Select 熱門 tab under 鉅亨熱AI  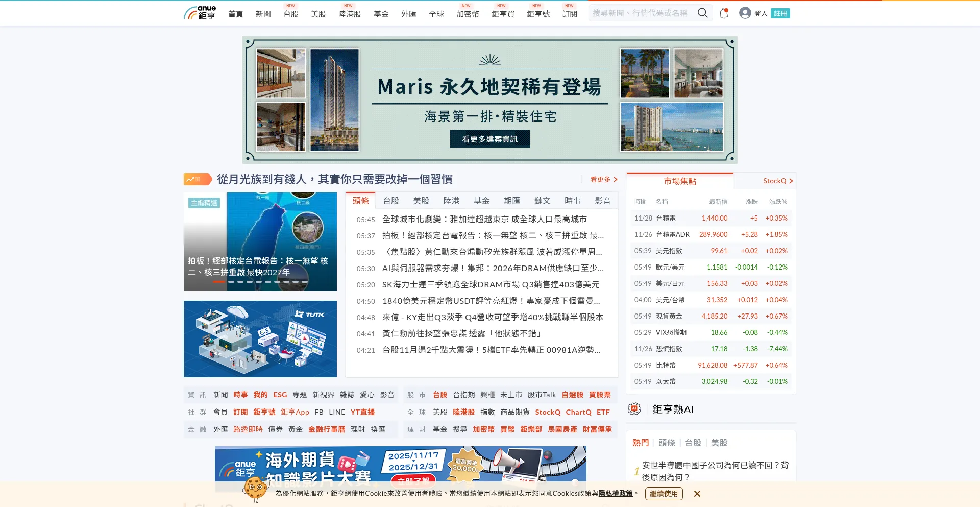[641, 443]
